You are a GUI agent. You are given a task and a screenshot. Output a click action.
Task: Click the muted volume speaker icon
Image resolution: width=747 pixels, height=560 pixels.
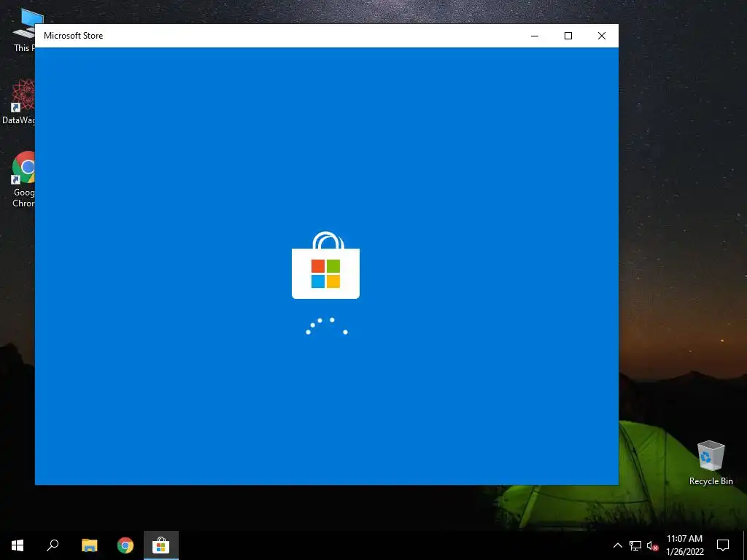[652, 545]
